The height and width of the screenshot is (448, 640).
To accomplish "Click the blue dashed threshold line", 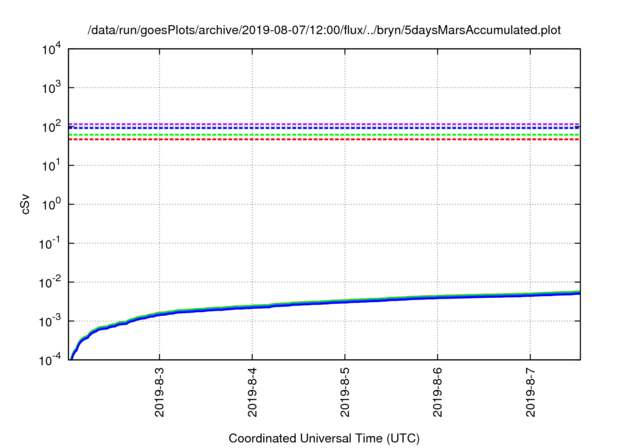I will pos(324,128).
